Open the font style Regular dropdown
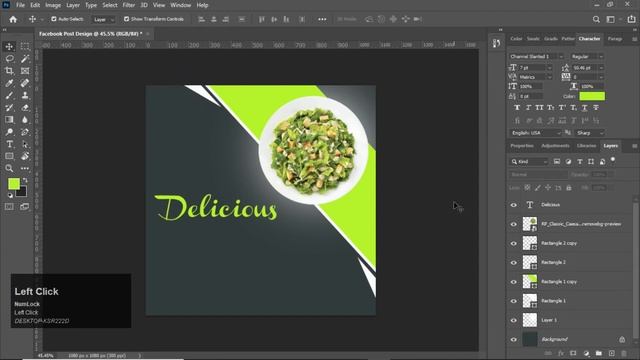640x360 pixels. tap(587, 56)
